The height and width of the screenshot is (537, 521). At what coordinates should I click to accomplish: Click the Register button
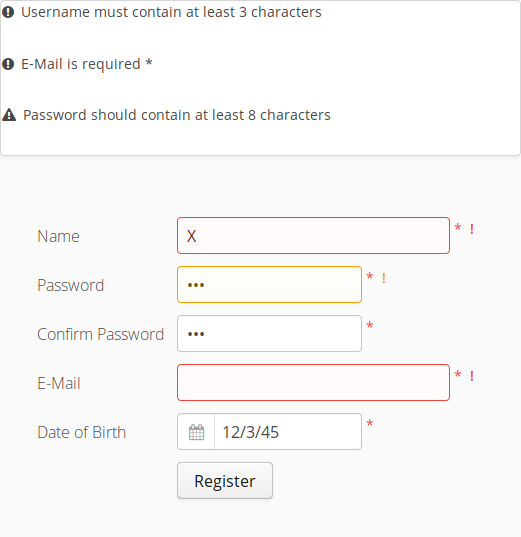coord(225,480)
